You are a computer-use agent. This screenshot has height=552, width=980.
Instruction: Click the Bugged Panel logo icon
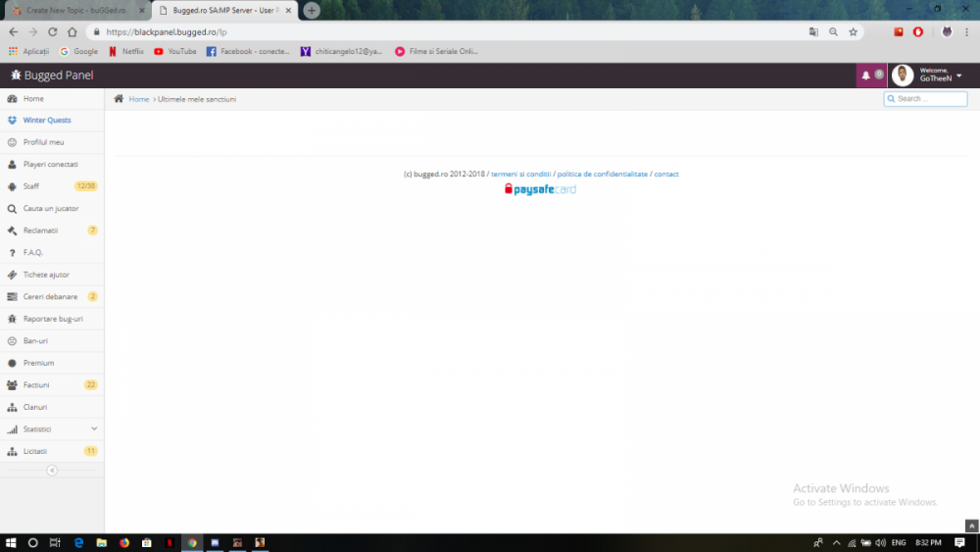[16, 75]
